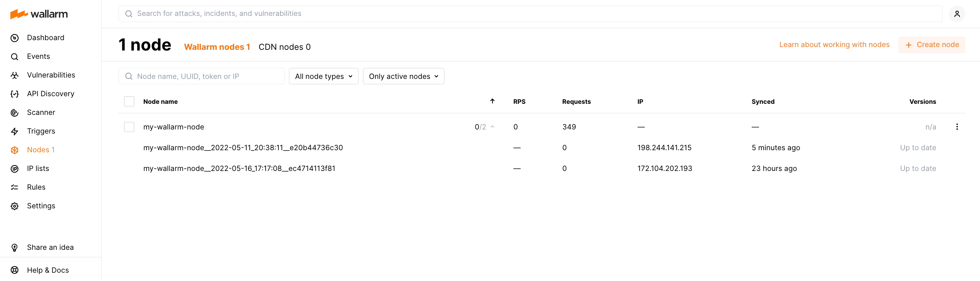This screenshot has width=980, height=281.
Task: Toggle the select-all nodes checkbox
Action: coord(130,101)
